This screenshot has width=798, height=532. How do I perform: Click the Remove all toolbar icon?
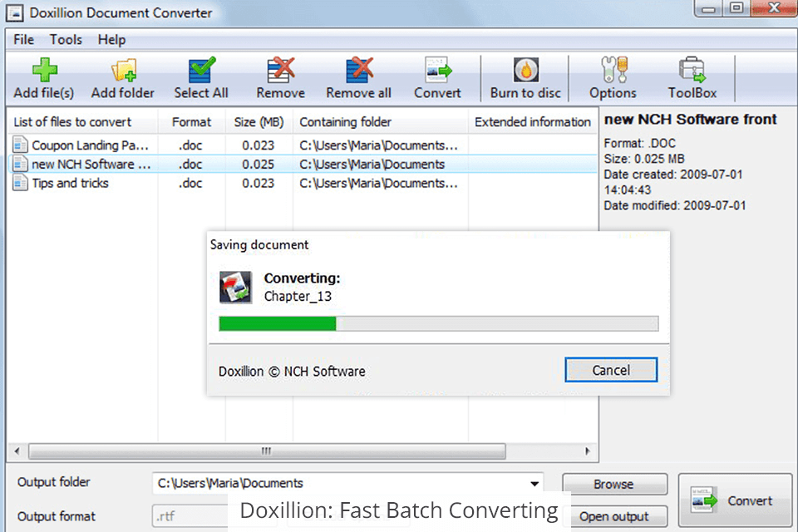(359, 70)
